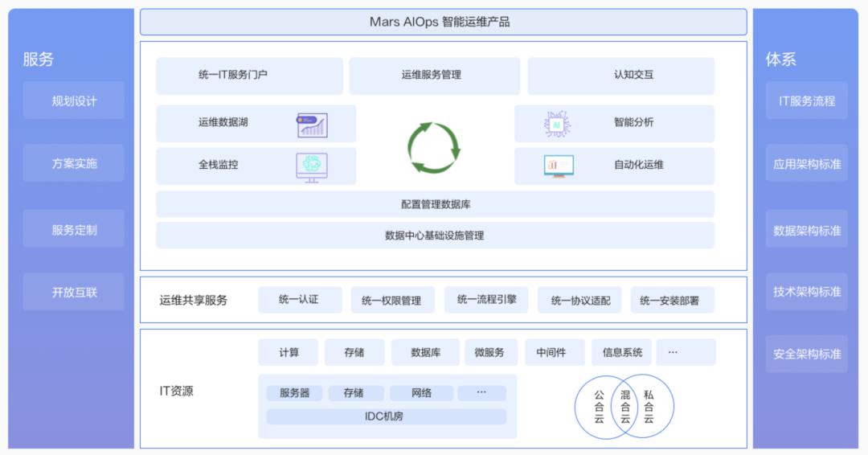Select the 信息系统 resource box
The height and width of the screenshot is (455, 868).
(x=621, y=353)
